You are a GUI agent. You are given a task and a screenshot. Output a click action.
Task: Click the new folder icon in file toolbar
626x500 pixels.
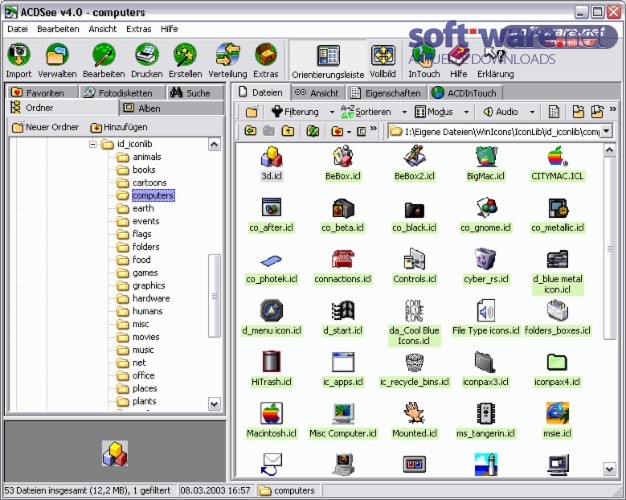(x=252, y=112)
